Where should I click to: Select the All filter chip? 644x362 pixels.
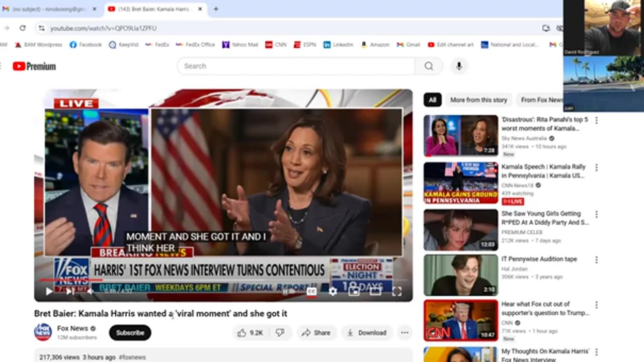pyautogui.click(x=432, y=100)
